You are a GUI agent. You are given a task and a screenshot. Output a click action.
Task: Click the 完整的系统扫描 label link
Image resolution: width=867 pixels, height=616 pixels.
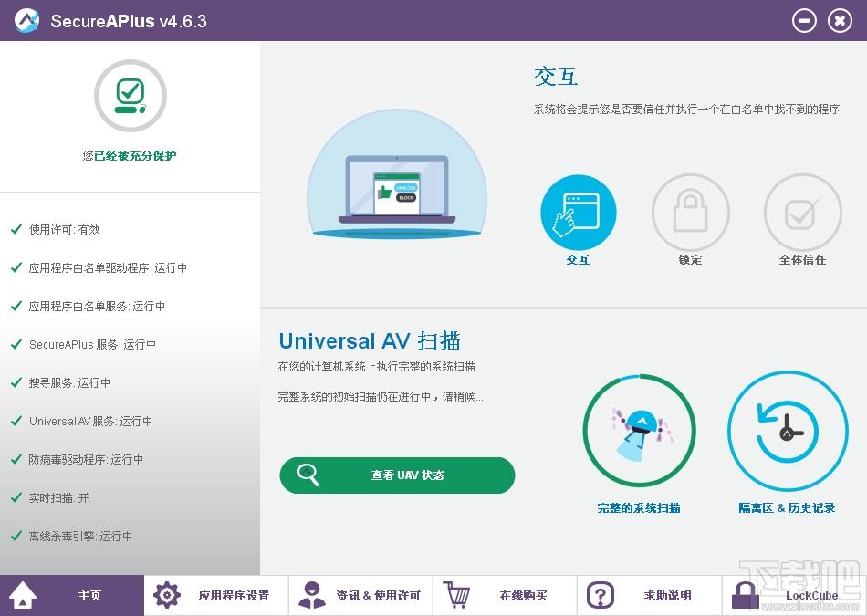(x=639, y=508)
